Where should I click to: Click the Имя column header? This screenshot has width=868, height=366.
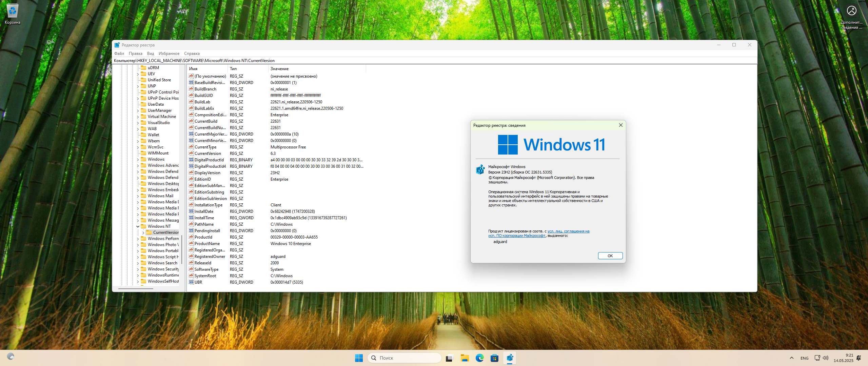[x=208, y=68]
